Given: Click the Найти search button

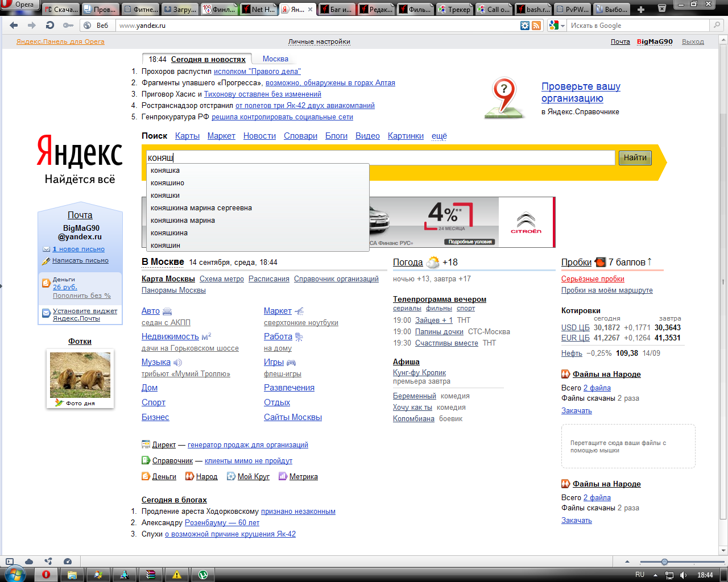Looking at the screenshot, I should (635, 158).
